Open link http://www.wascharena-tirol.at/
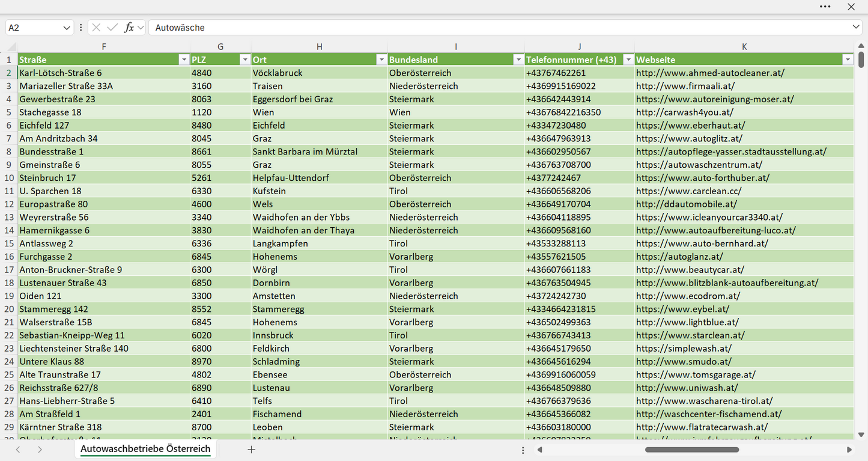868x461 pixels. tap(705, 401)
